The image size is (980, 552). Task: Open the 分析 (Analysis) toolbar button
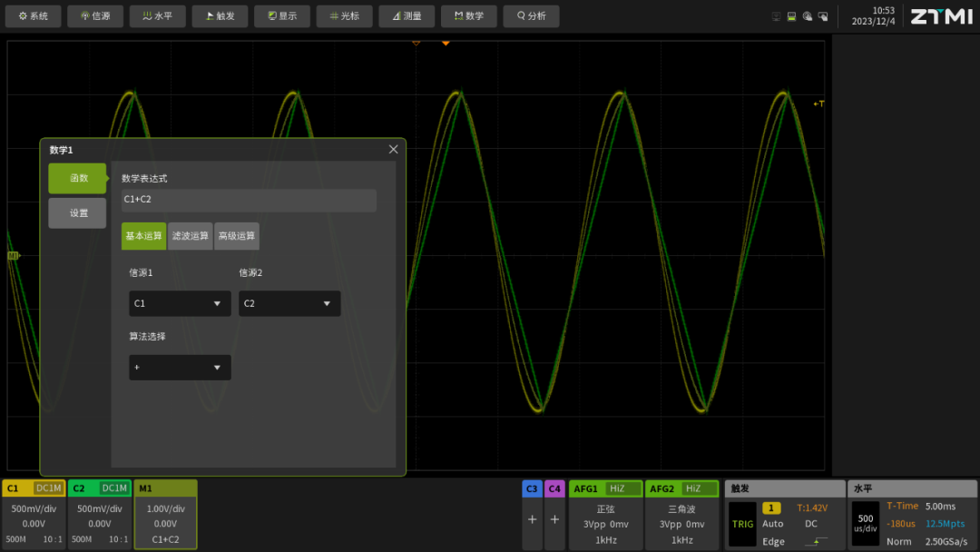(531, 15)
